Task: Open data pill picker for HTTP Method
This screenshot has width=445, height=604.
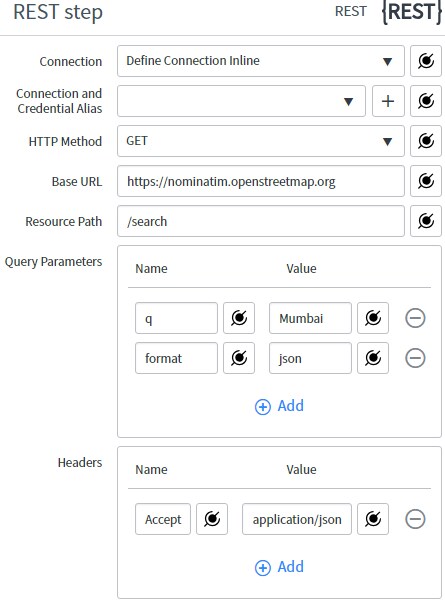Action: click(426, 141)
